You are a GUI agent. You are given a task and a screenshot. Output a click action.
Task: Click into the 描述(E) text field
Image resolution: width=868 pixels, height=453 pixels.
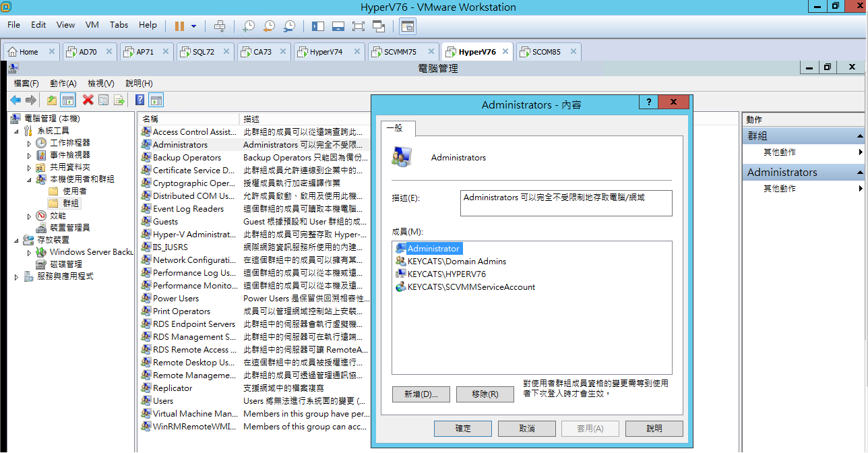click(566, 203)
